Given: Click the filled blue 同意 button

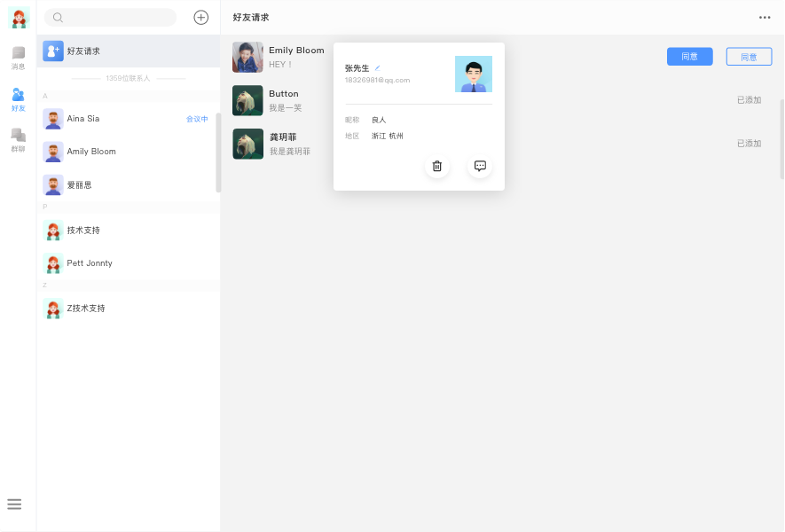Looking at the screenshot, I should [x=689, y=57].
